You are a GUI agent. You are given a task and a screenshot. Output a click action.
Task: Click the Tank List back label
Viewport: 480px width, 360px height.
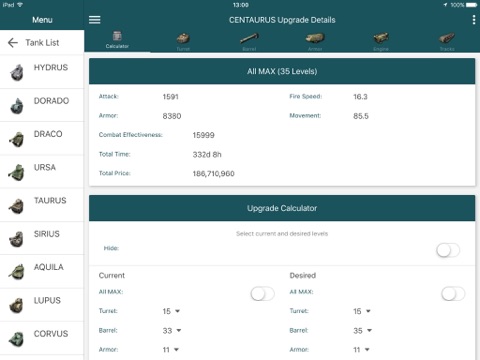[x=42, y=43]
